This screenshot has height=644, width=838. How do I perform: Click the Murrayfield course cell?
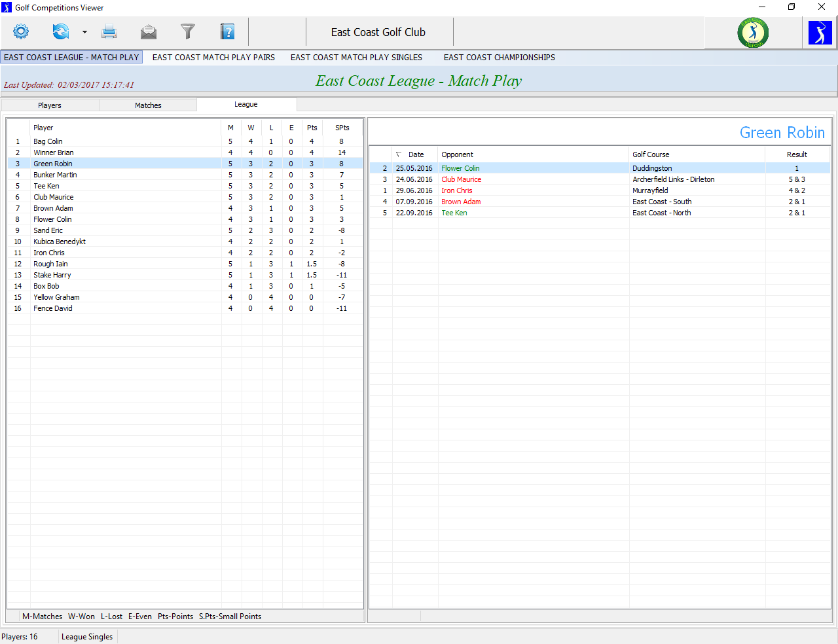coord(650,190)
